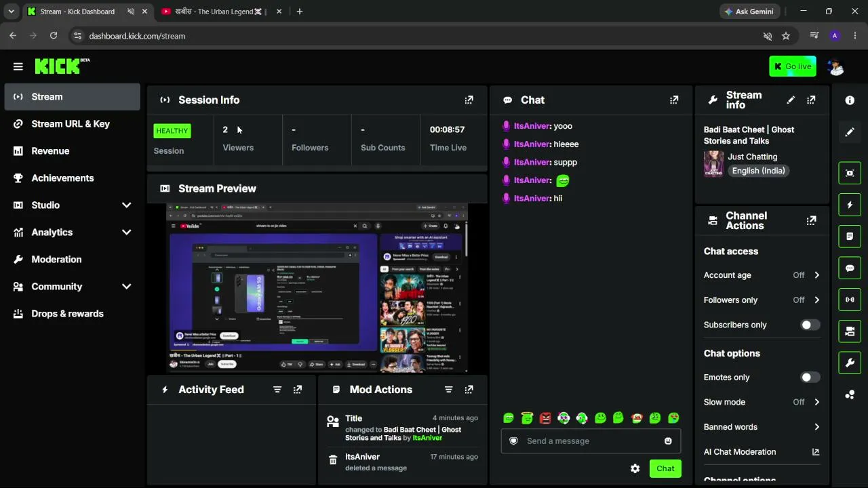This screenshot has width=868, height=488.
Task: Insert the angry red emote
Action: coord(545,418)
